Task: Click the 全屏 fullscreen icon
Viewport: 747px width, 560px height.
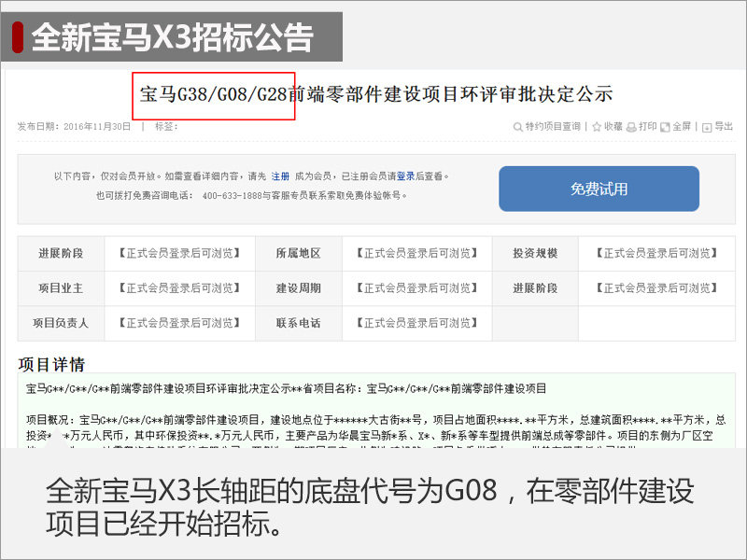Action: pyautogui.click(x=665, y=127)
